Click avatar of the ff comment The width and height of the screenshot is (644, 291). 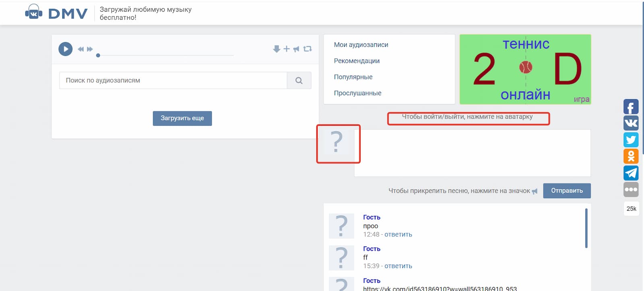341,258
